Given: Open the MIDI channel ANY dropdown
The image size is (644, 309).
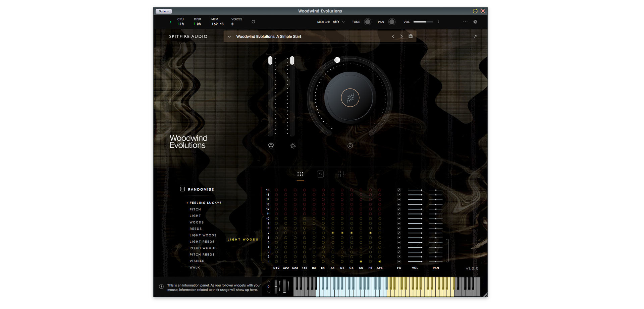Looking at the screenshot, I should tap(339, 22).
